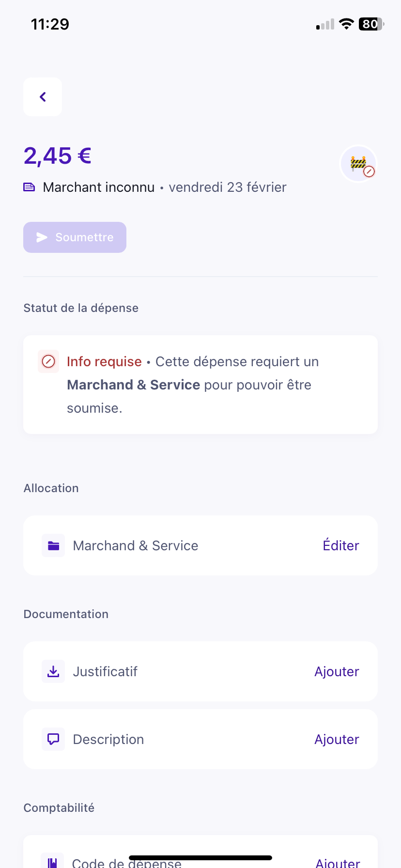Open the Justificatif documentation row

pyautogui.click(x=194, y=671)
